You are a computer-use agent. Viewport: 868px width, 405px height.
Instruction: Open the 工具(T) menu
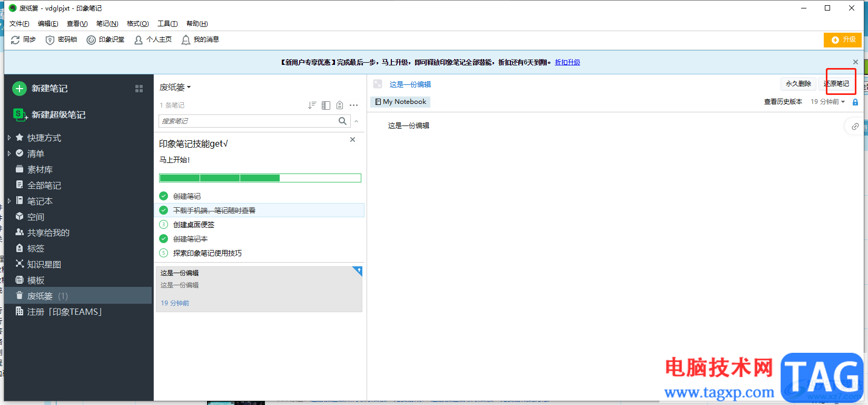pyautogui.click(x=167, y=24)
